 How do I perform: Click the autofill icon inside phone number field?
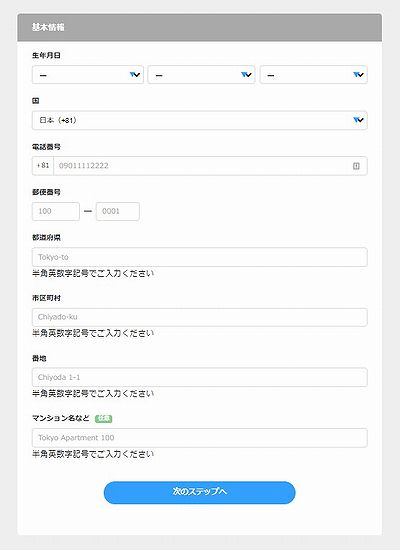click(356, 166)
